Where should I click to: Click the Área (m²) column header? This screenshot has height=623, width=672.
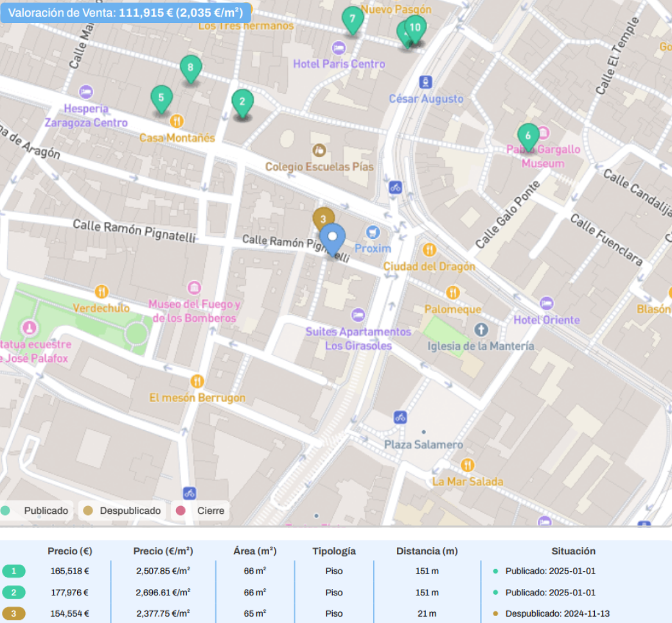255,551
